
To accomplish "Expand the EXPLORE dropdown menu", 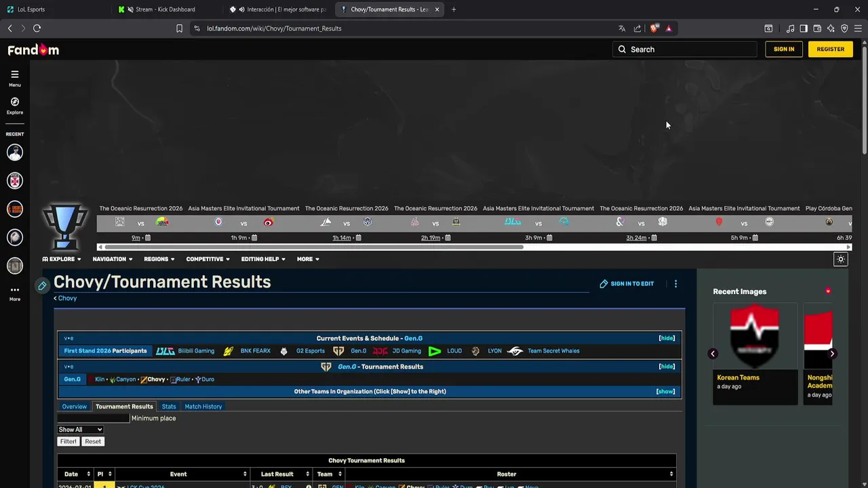I will point(62,259).
